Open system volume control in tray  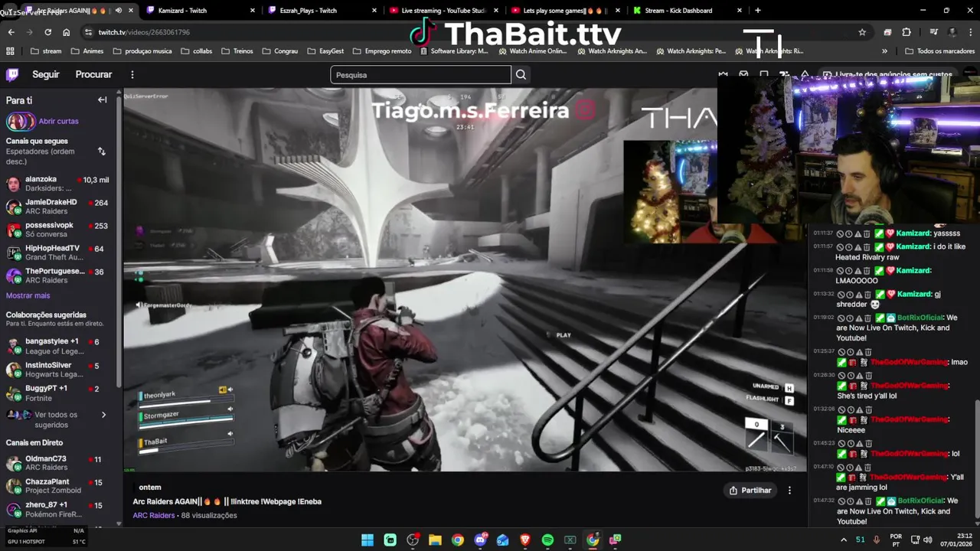tap(928, 540)
